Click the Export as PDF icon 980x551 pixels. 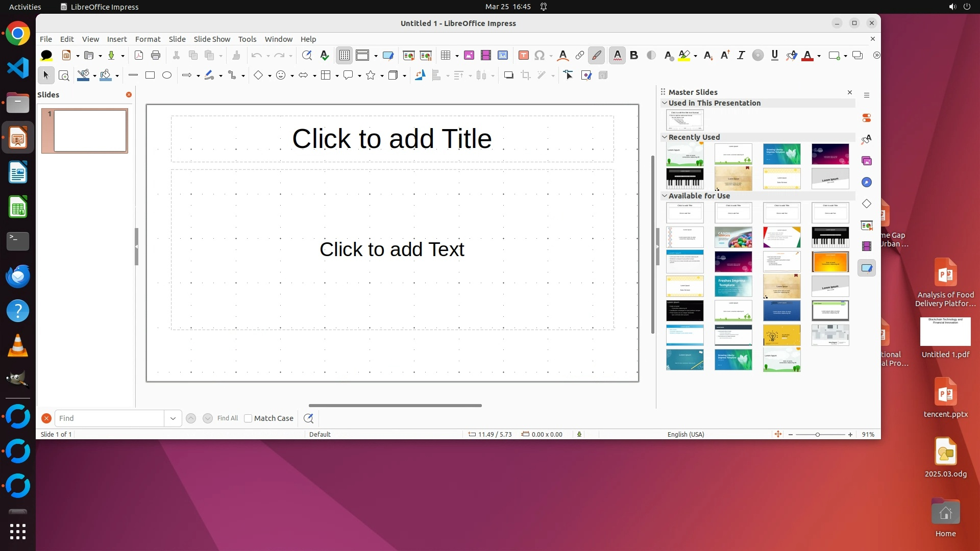point(139,55)
